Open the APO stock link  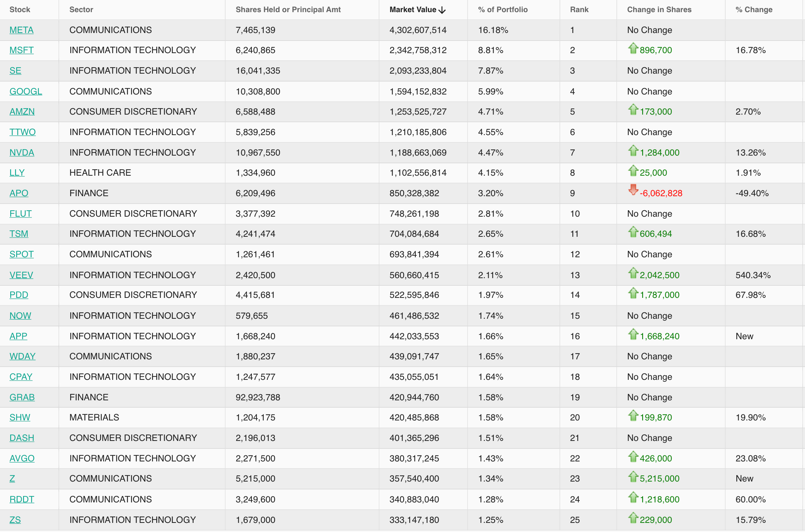point(19,193)
